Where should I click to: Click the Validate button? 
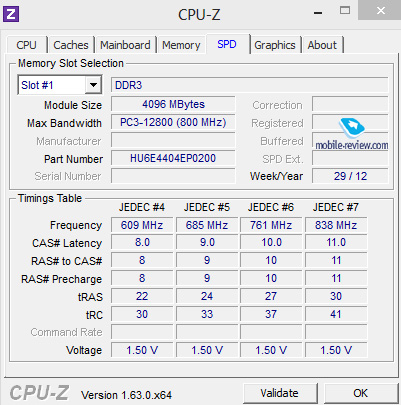click(x=280, y=393)
